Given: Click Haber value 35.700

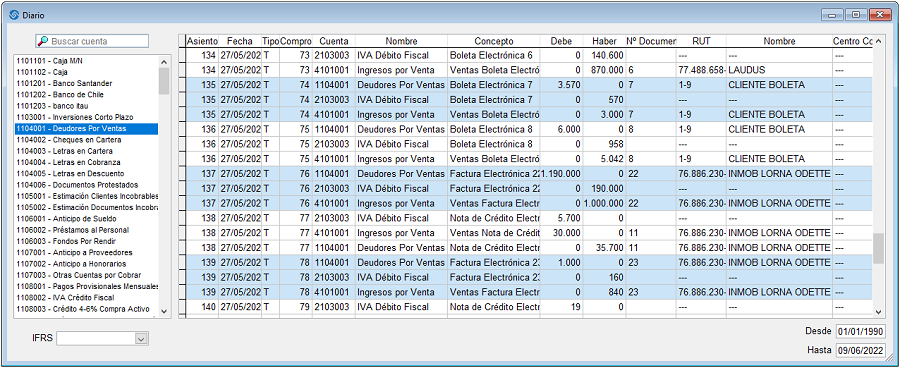Looking at the screenshot, I should 604,247.
